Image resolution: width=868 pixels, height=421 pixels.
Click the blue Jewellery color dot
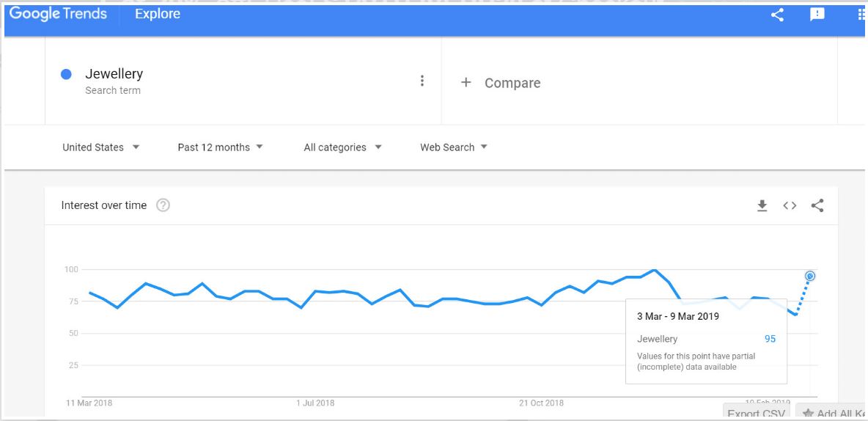coord(67,74)
